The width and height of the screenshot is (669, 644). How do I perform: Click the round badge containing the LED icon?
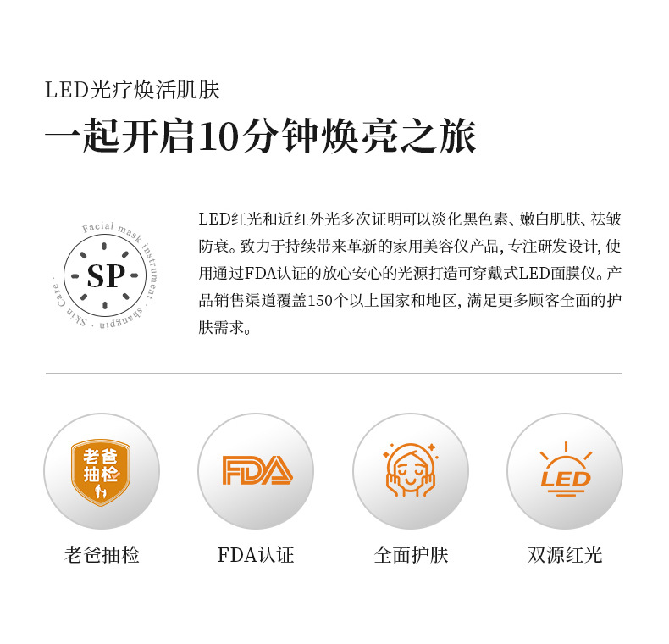tap(565, 471)
